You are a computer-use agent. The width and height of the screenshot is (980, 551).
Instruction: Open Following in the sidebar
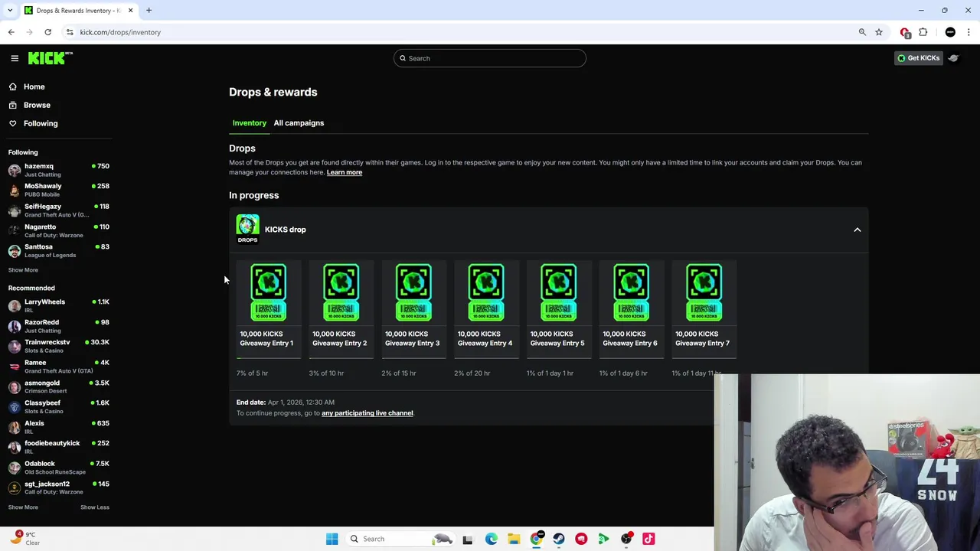click(x=40, y=123)
